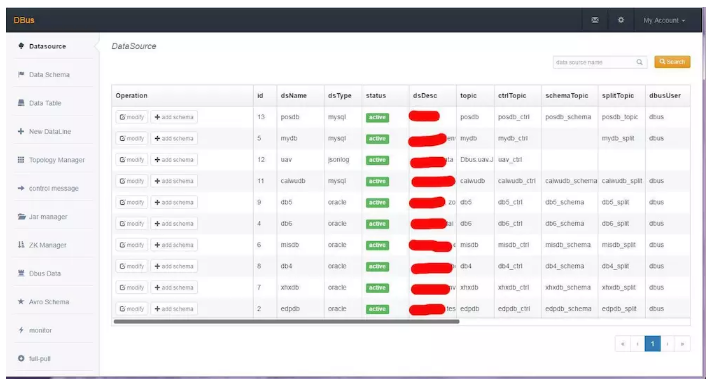
Task: Open the settings gear icon in top bar
Action: pos(621,20)
